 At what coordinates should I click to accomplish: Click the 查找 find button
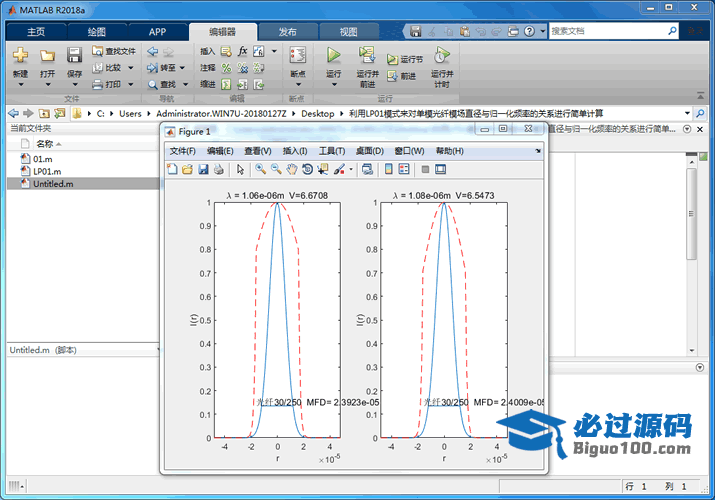click(x=162, y=84)
